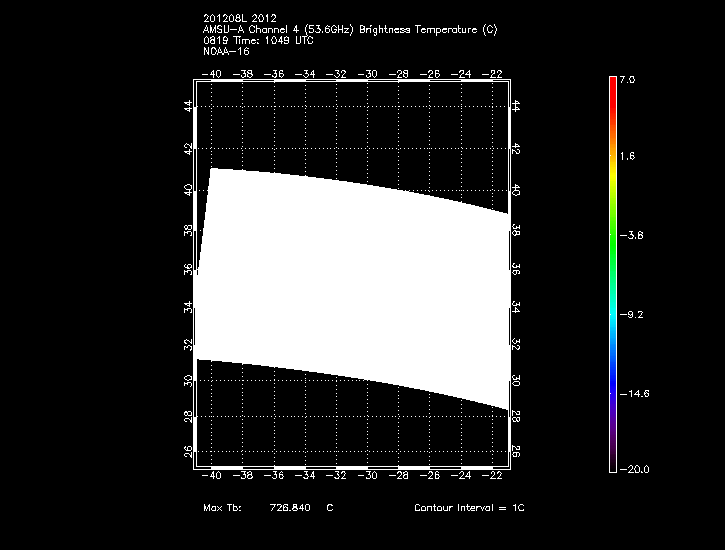Viewport: 725px width, 550px height.
Task: Click the 26 latitude label on right axis
Action: [517, 452]
